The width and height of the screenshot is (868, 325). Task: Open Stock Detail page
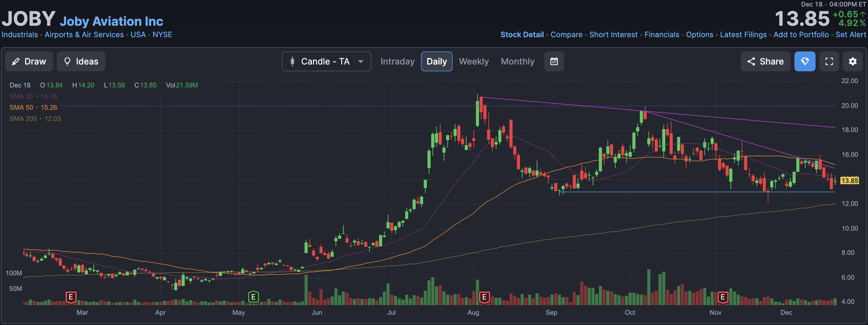(522, 35)
